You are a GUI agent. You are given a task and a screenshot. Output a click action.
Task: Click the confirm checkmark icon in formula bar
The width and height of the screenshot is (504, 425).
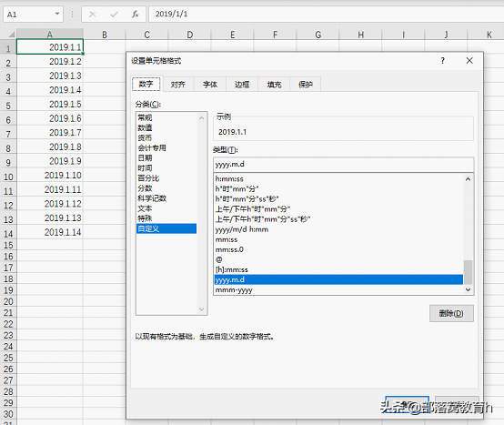114,15
